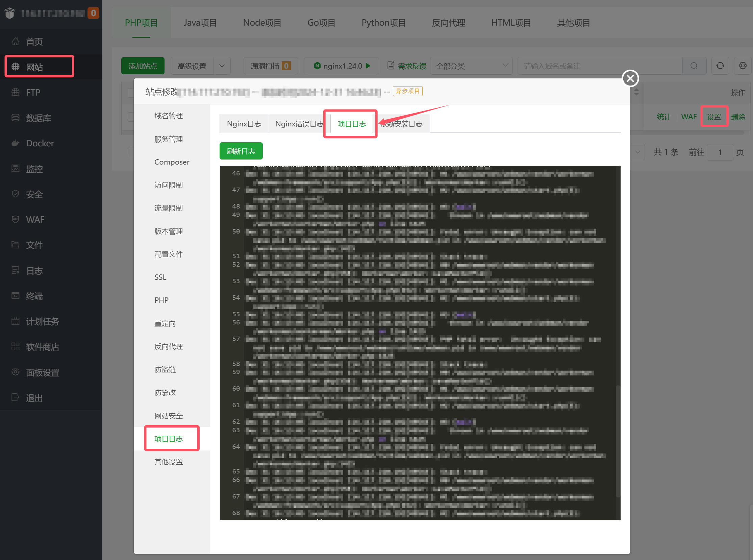Open the 文件 file manager from sidebar

click(x=34, y=245)
